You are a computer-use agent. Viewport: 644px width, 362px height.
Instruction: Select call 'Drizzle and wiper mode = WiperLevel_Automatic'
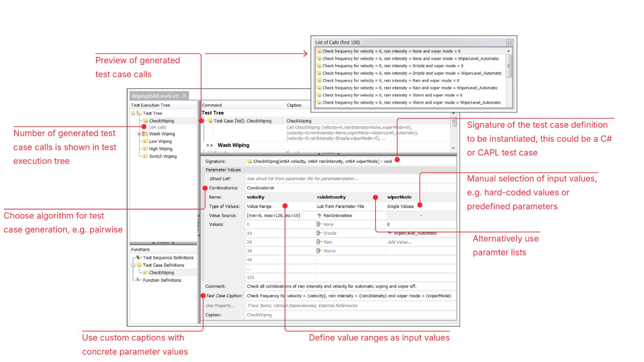(x=412, y=73)
